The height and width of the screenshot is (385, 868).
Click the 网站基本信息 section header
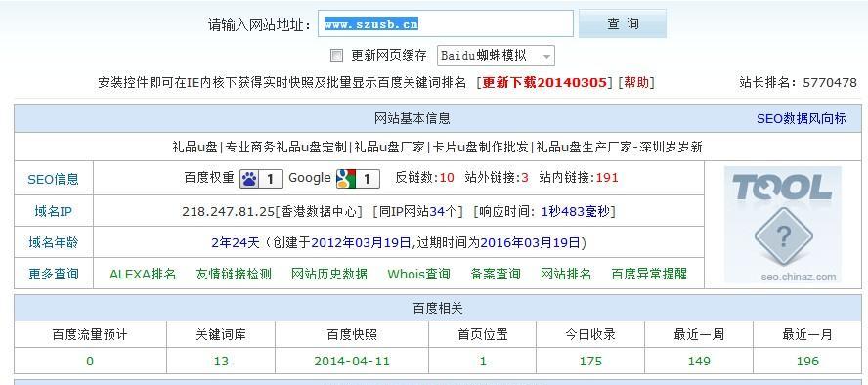(x=412, y=118)
